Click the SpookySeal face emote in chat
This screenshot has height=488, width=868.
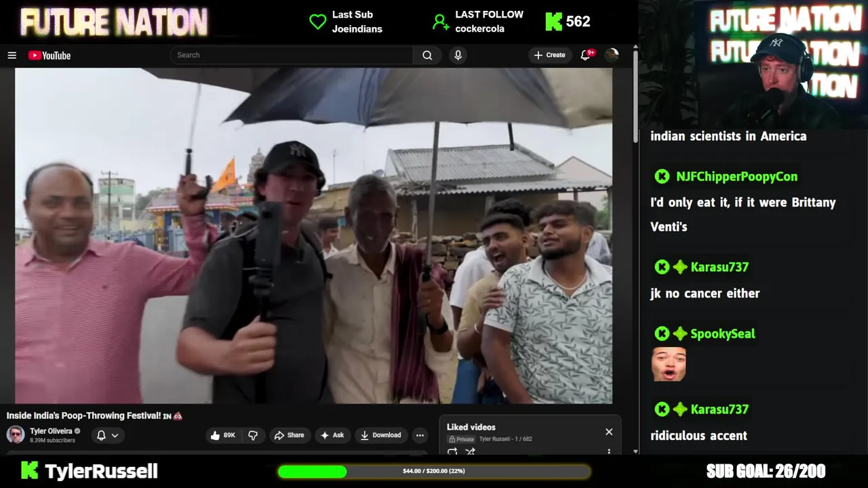[x=669, y=364]
